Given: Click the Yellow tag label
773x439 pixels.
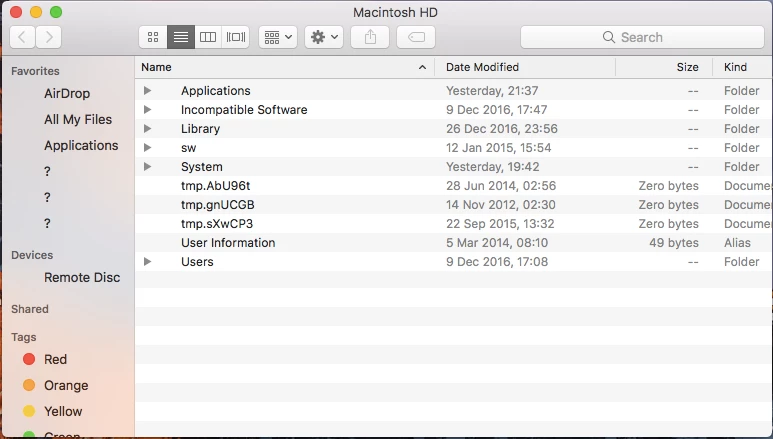Looking at the screenshot, I should (x=63, y=411).
